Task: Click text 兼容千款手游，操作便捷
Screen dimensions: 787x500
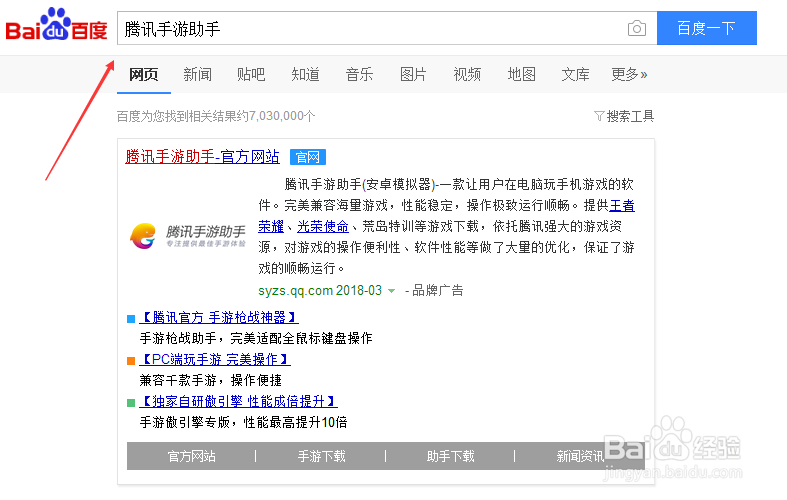Action: point(210,381)
